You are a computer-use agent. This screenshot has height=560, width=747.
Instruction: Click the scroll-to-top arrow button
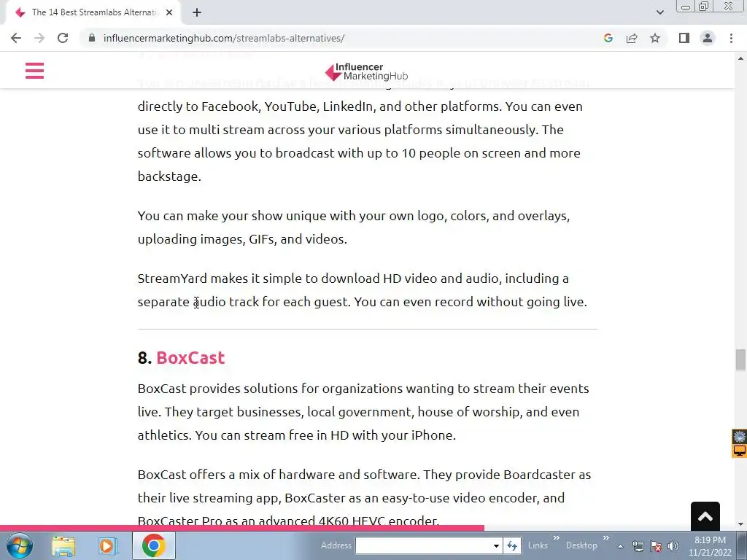tap(705, 516)
